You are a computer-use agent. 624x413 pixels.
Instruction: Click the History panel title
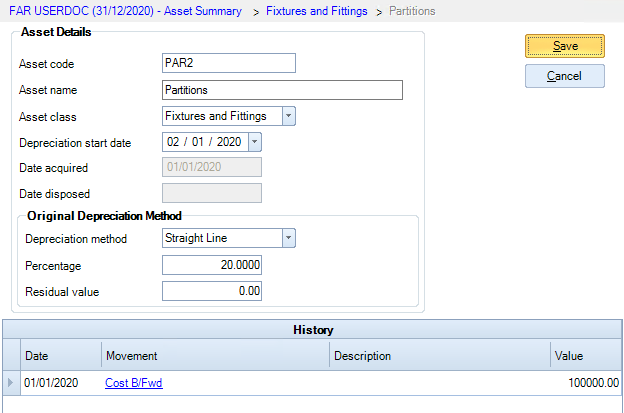pos(313,329)
